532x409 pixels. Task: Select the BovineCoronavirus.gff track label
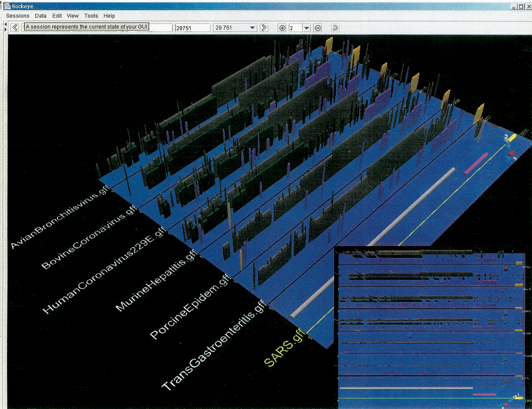pos(89,238)
